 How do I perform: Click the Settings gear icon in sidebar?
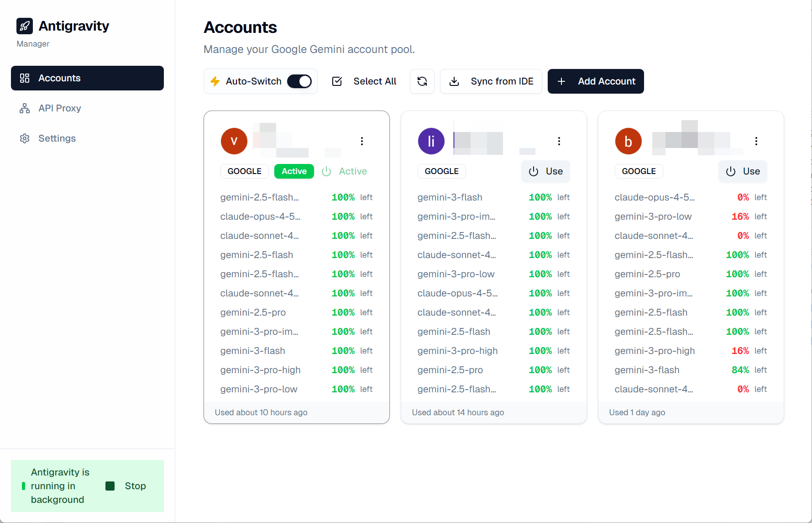point(25,138)
